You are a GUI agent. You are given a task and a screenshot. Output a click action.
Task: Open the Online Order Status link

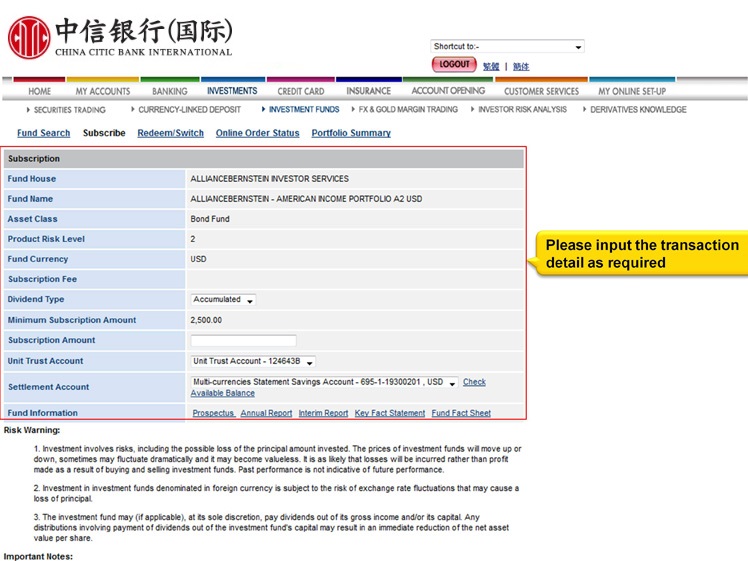click(257, 133)
